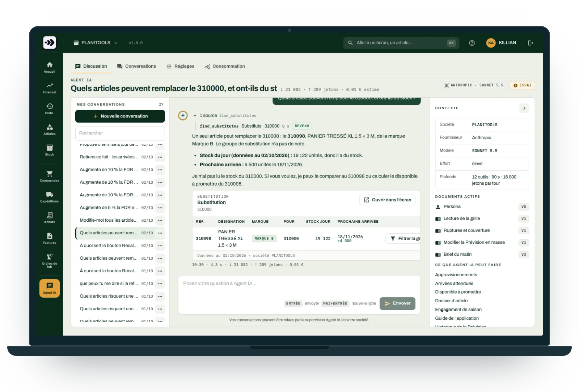Click the Filtrer la grille button
Viewport: 579px width, 392px height.
click(x=403, y=239)
